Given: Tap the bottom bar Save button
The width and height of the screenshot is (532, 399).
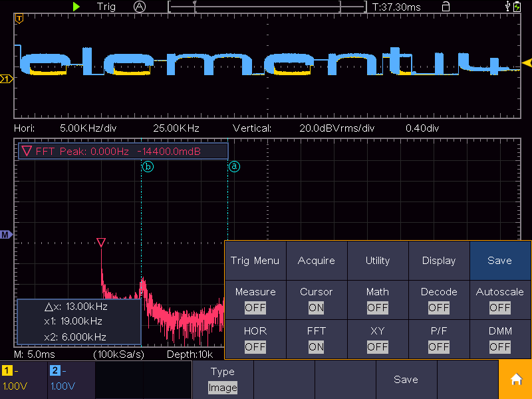Looking at the screenshot, I should 406,380.
